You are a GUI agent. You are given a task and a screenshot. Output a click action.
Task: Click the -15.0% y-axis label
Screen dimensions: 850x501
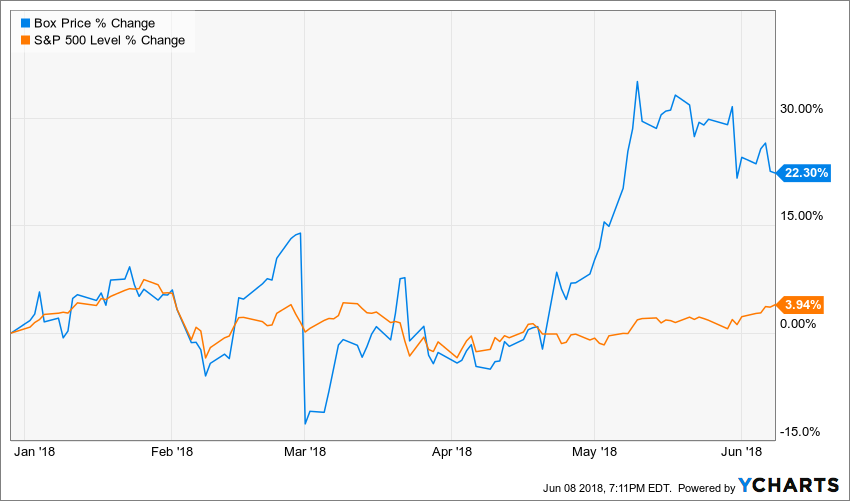coord(801,432)
